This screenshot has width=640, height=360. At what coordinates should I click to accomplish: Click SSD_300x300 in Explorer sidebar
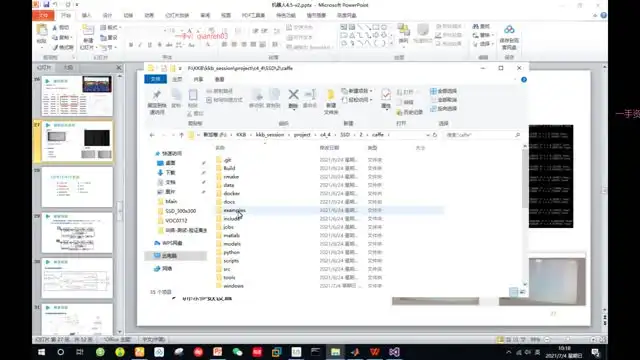click(180, 211)
